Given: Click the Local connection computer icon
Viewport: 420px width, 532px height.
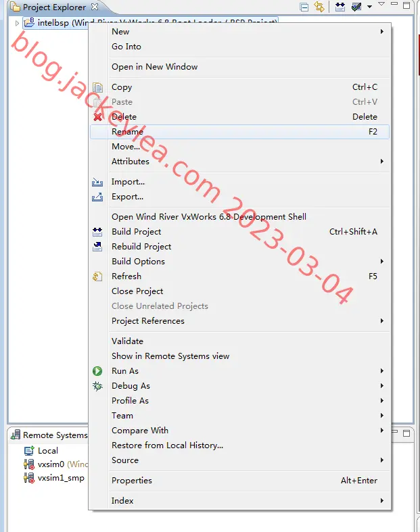Looking at the screenshot, I should click(29, 451).
